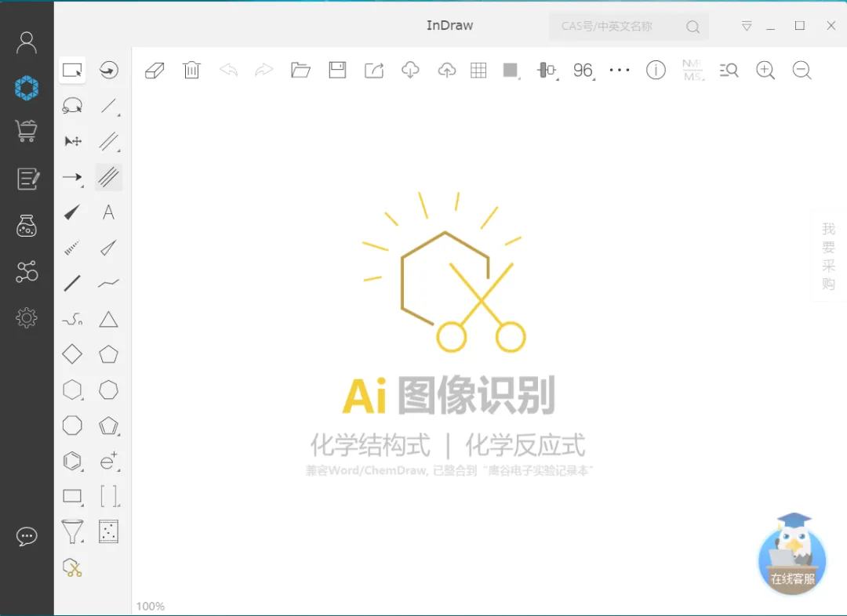Save the document
Viewport: 847px width, 616px height.
pos(337,71)
